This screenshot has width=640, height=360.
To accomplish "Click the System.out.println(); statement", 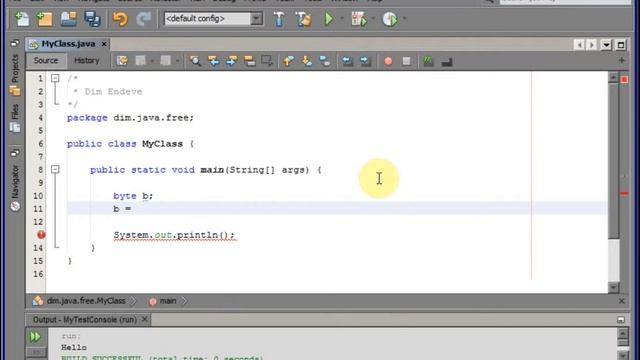I will [x=174, y=235].
